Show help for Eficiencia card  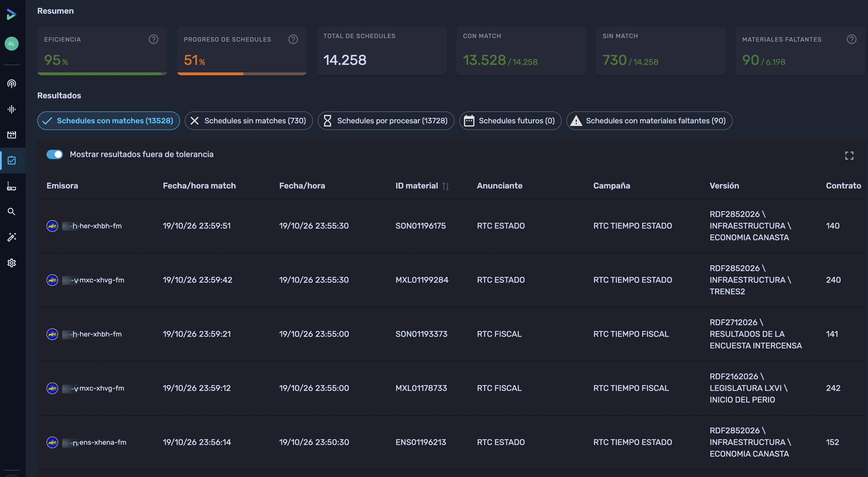(154, 39)
